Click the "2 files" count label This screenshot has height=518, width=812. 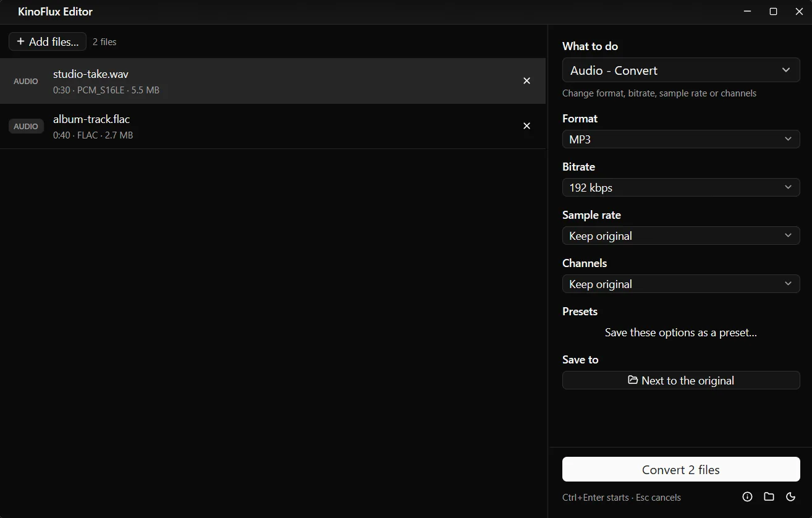pos(104,42)
